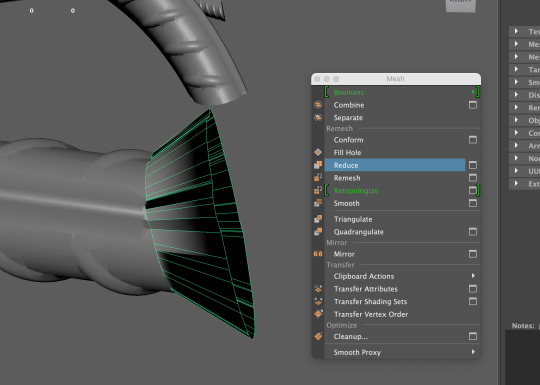Click the Transfer Vertex Order icon
Viewport: 540px width, 385px height.
pos(318,314)
